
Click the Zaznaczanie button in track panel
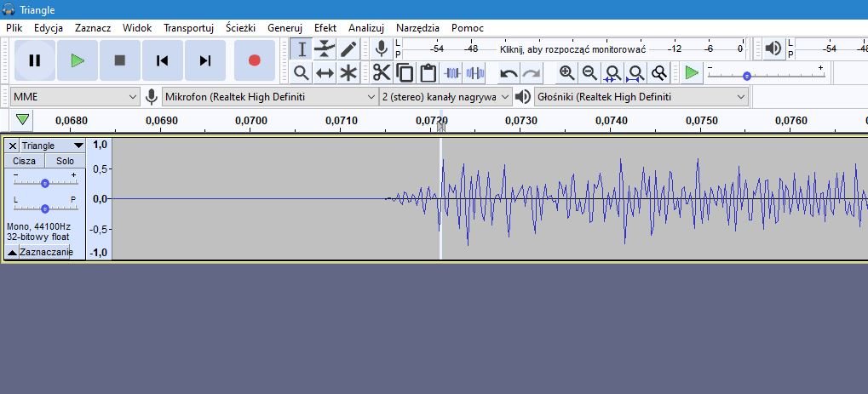pyautogui.click(x=45, y=253)
